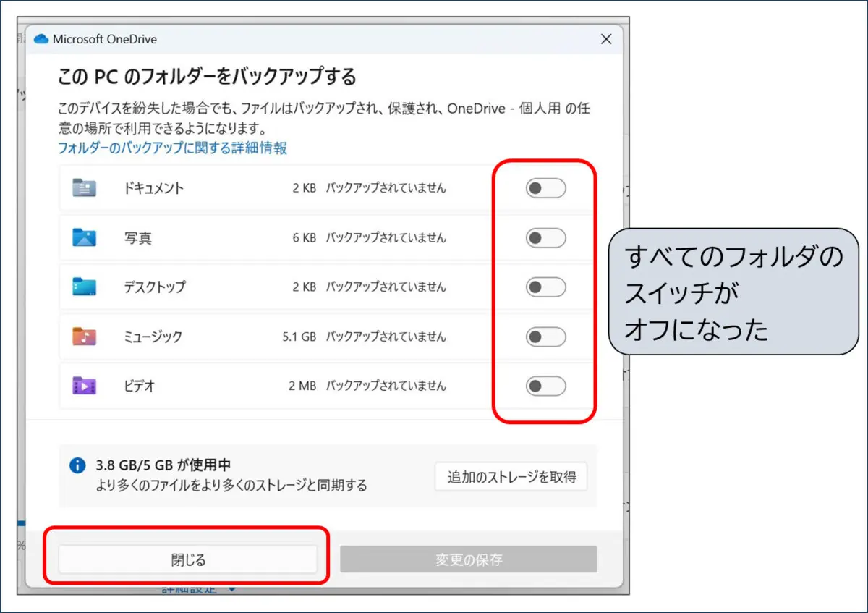The height and width of the screenshot is (613, 868).
Task: Toggle the デスクトップ backup switch
Action: coord(545,287)
